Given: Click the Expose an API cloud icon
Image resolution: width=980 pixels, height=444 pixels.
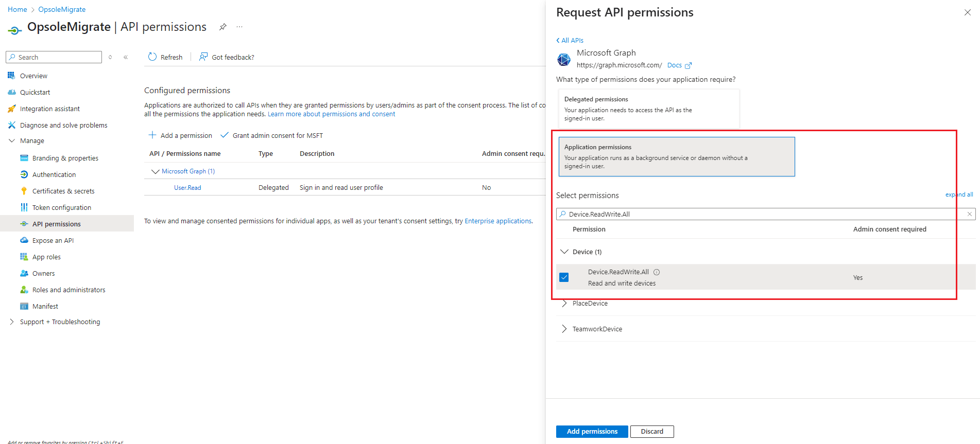Looking at the screenshot, I should click(x=24, y=240).
